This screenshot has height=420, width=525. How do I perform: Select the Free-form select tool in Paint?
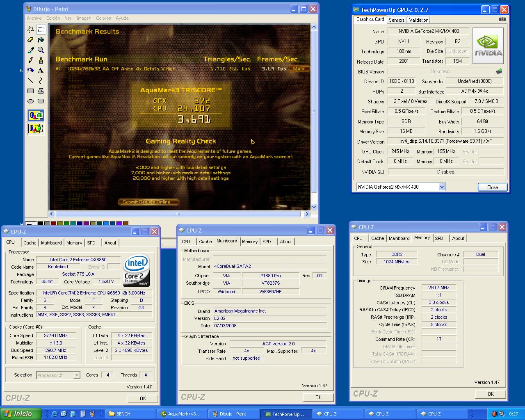tap(31, 30)
